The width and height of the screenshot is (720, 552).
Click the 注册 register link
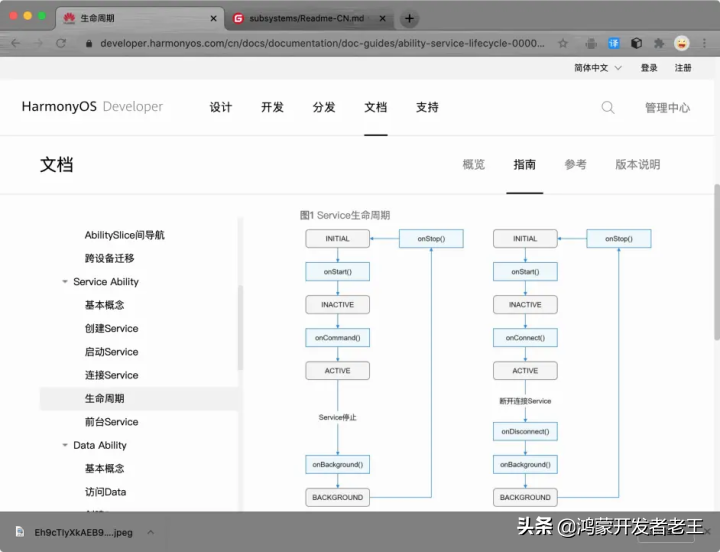pos(683,68)
